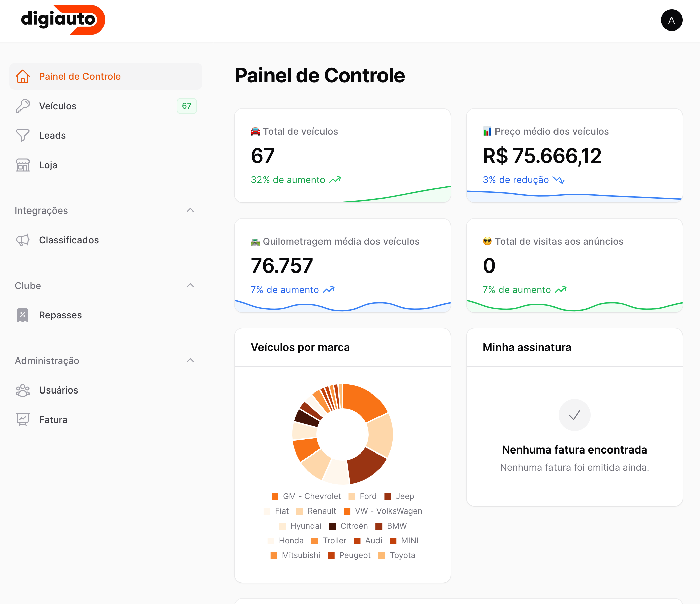Open the Loja section
Image resolution: width=700 pixels, height=604 pixels.
coord(48,165)
